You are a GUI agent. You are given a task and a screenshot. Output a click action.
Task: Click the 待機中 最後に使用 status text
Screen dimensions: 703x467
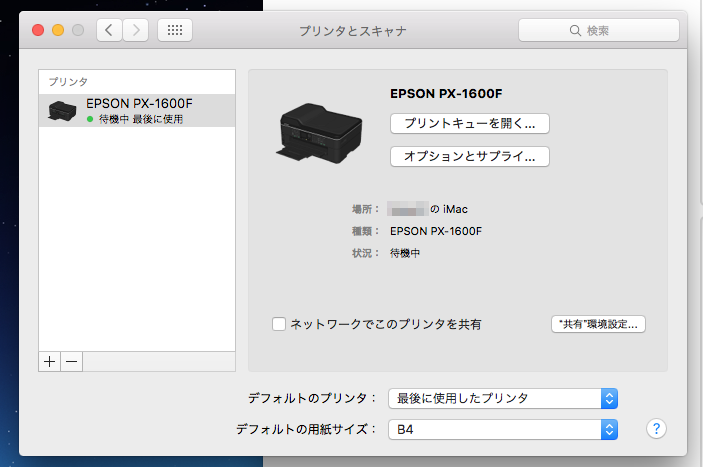coord(141,119)
